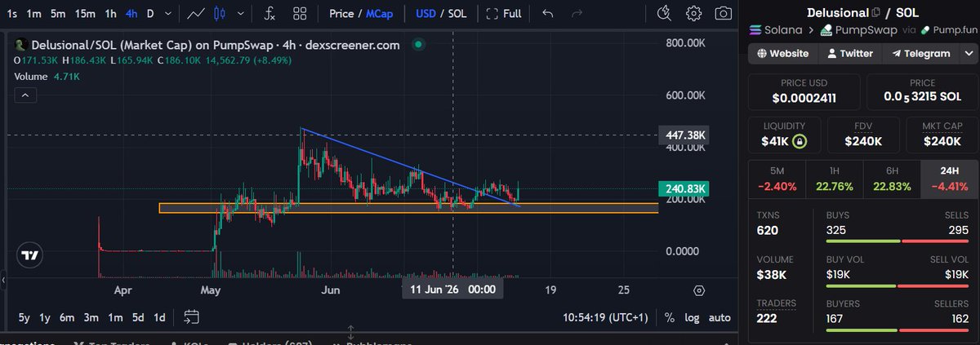Click the Solana chain logo
Viewport: 980px width, 345px height.
pyautogui.click(x=755, y=30)
